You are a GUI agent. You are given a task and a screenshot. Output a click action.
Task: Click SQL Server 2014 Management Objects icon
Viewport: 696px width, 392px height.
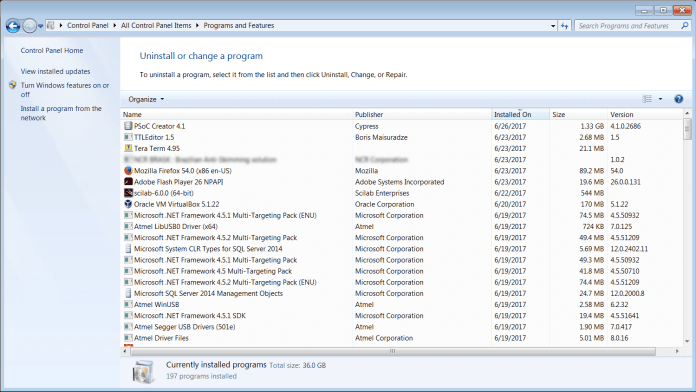pyautogui.click(x=128, y=293)
